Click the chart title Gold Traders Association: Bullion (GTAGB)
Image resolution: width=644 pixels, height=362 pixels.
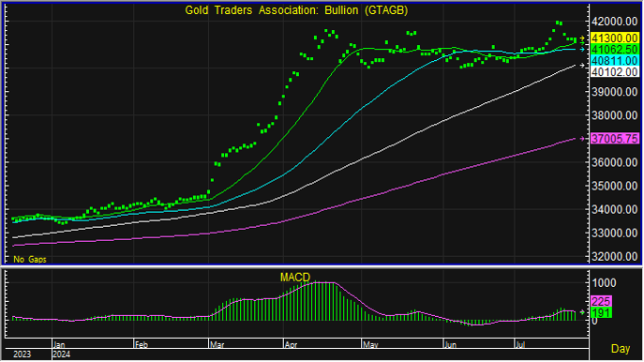coord(296,10)
